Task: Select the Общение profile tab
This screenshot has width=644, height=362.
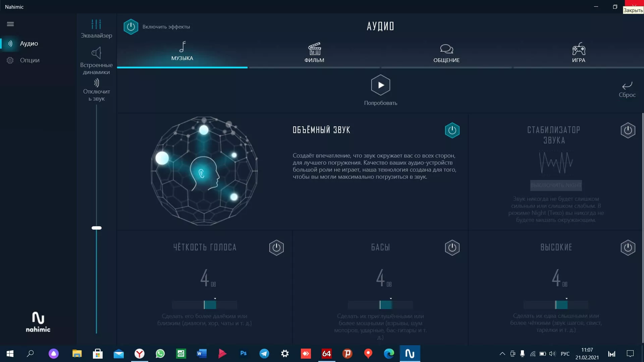Action: coord(446,53)
